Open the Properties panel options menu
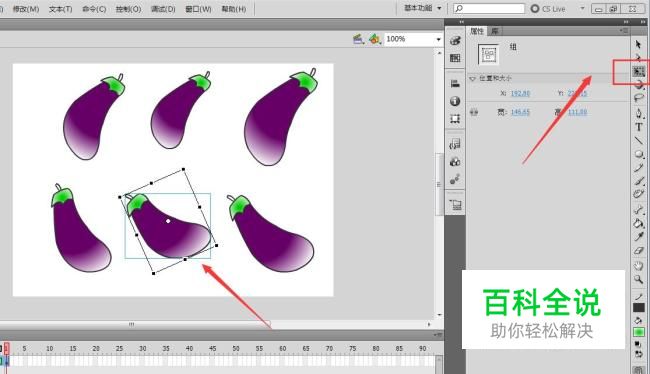This screenshot has height=374, width=650. [x=624, y=31]
